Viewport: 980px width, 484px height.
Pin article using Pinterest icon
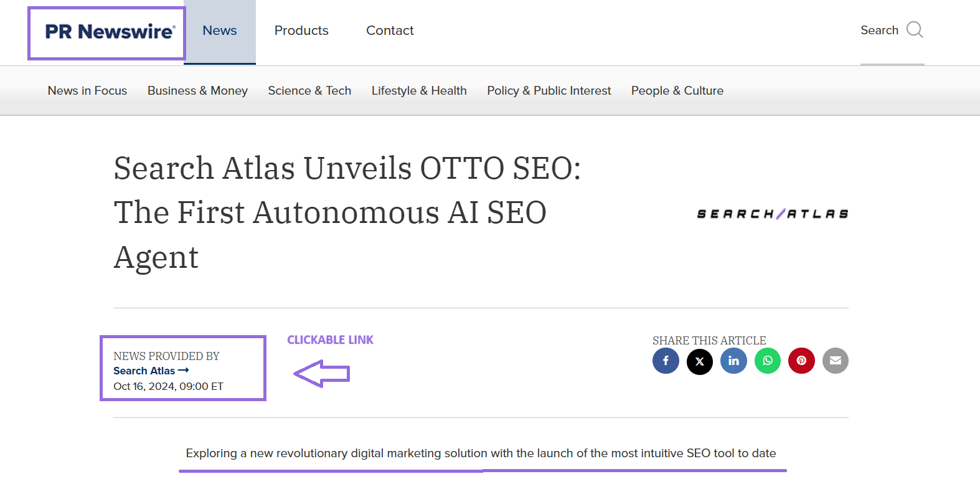tap(801, 361)
